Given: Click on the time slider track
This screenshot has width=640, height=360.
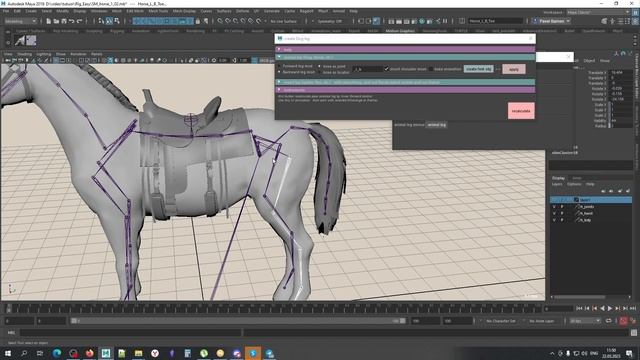Looking at the screenshot, I should (273, 309).
